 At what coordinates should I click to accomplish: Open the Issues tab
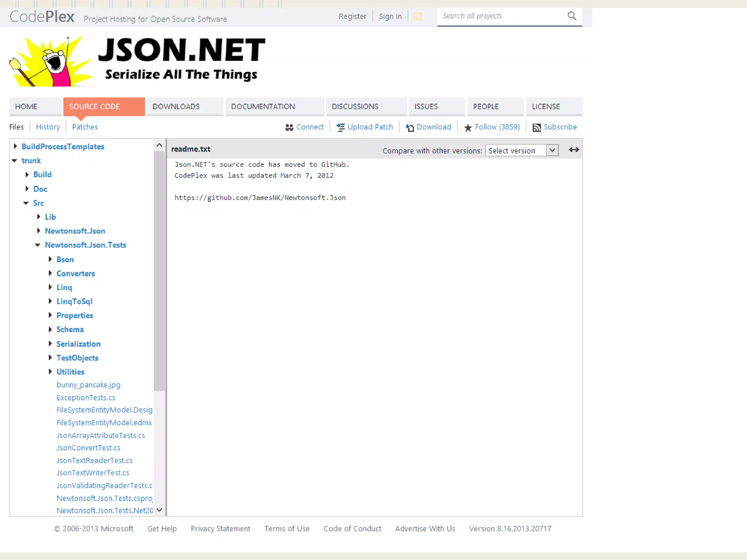[x=426, y=106]
